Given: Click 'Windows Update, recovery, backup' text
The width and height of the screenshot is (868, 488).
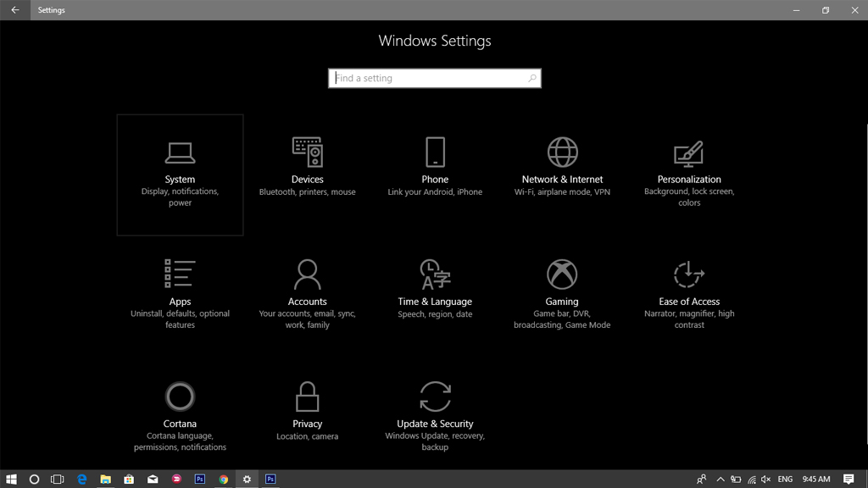Looking at the screenshot, I should click(x=435, y=441).
